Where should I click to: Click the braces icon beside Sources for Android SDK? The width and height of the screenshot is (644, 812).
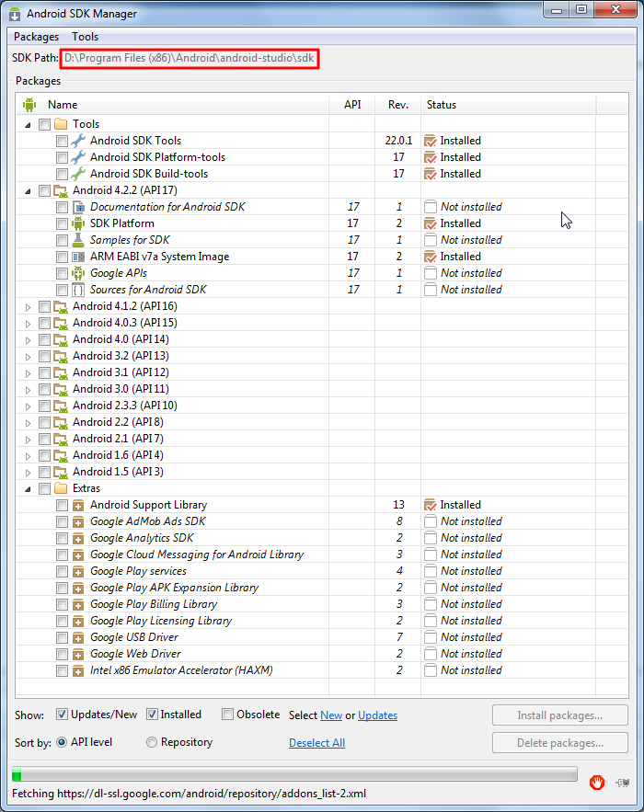click(78, 290)
